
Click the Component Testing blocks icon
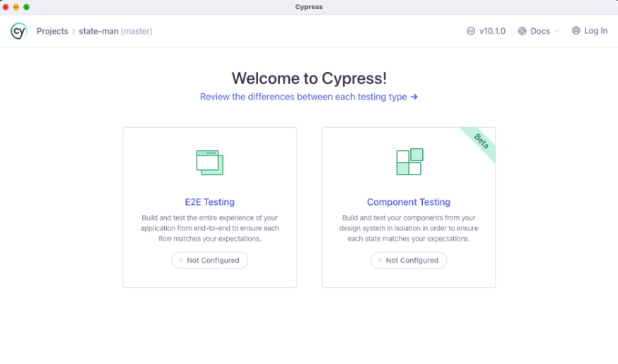coord(409,162)
